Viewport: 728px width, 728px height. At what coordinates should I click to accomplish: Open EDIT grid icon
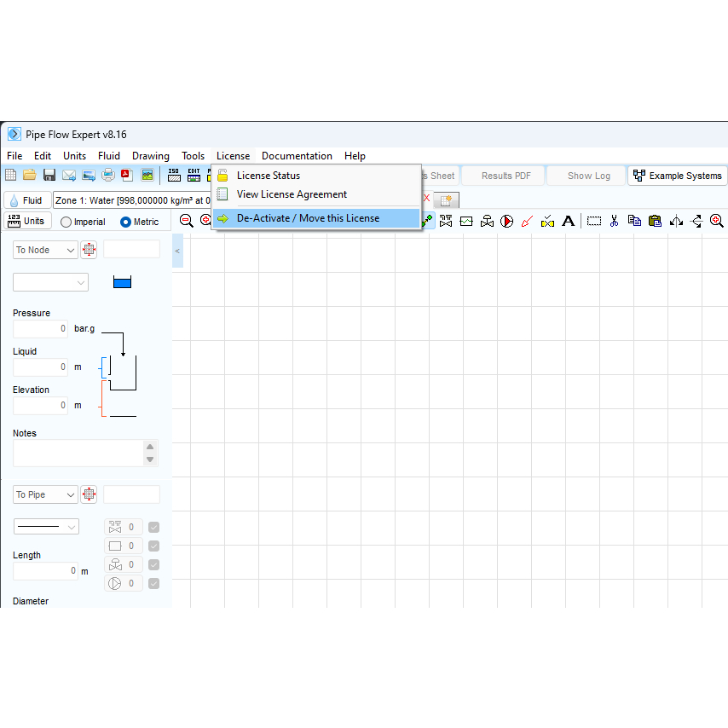[194, 175]
